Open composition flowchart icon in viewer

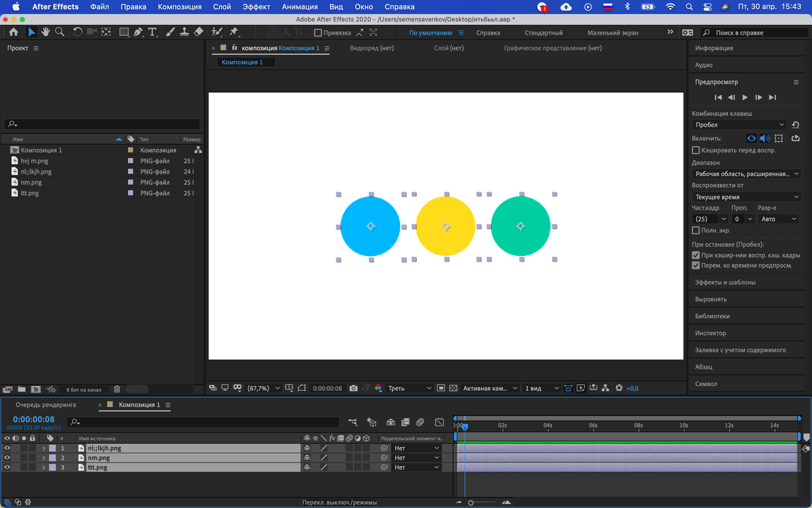606,388
